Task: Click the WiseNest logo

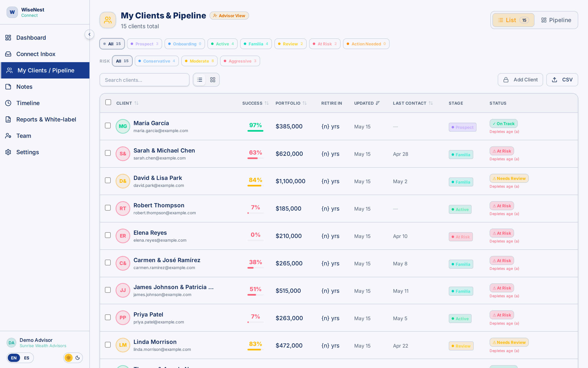Action: [x=12, y=12]
